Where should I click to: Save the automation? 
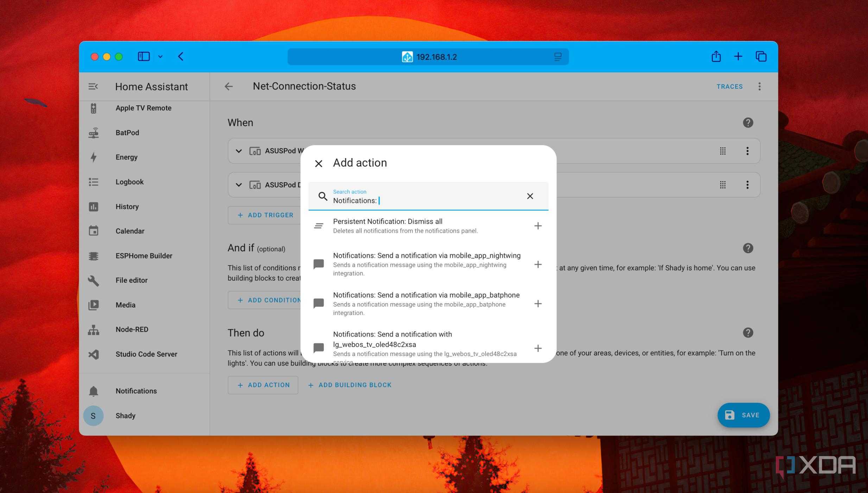[x=743, y=415]
